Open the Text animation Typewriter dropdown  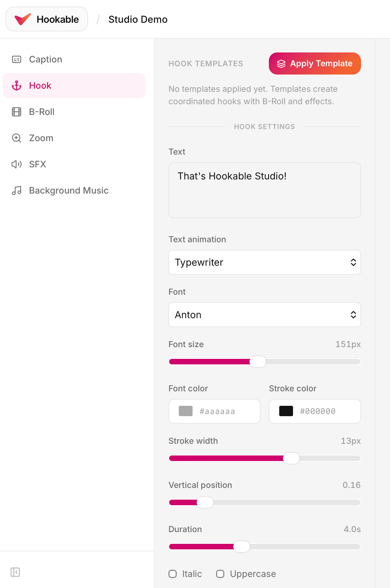point(265,262)
